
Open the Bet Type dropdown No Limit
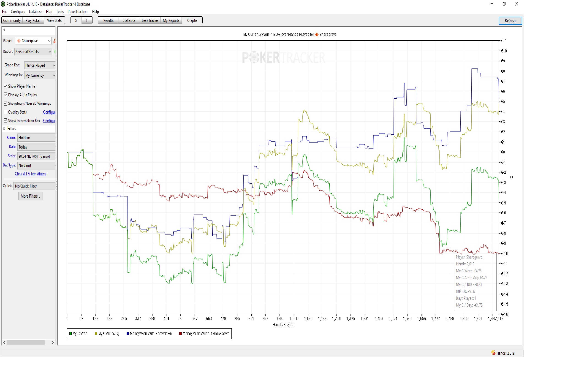(36, 165)
